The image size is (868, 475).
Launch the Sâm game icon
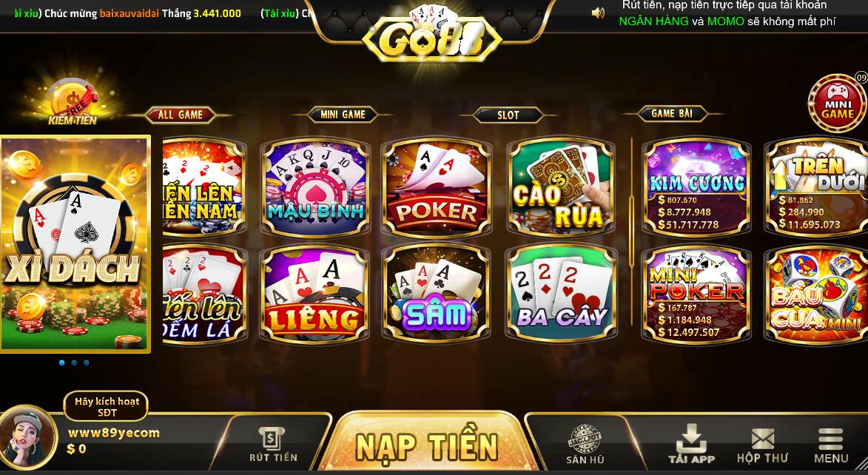point(436,294)
